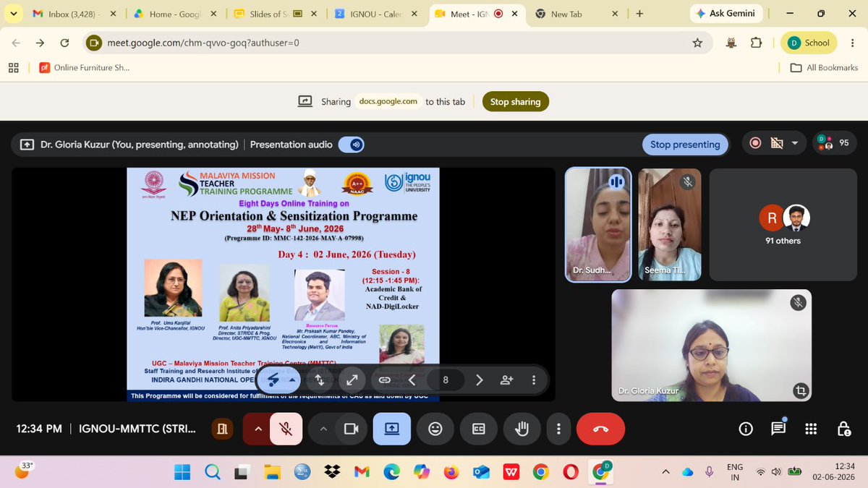Click Stop presenting button
The image size is (868, 488).
click(685, 144)
